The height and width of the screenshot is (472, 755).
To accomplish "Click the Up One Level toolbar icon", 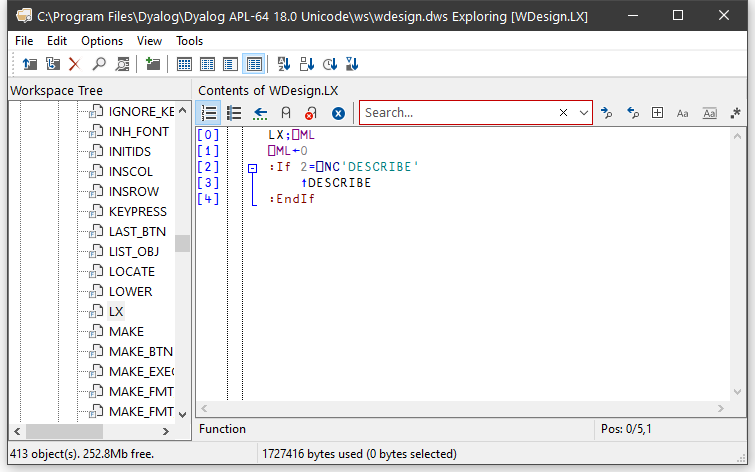I will click(30, 64).
